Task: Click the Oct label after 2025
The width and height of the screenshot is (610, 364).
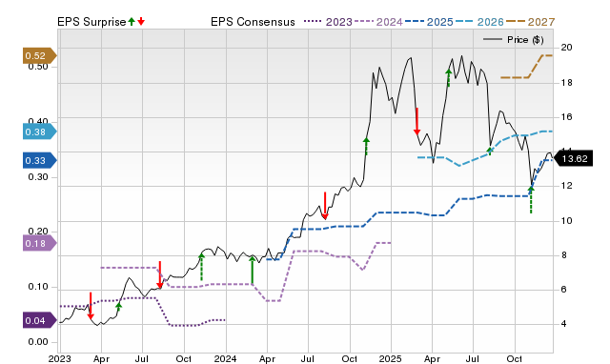Action: coord(515,358)
